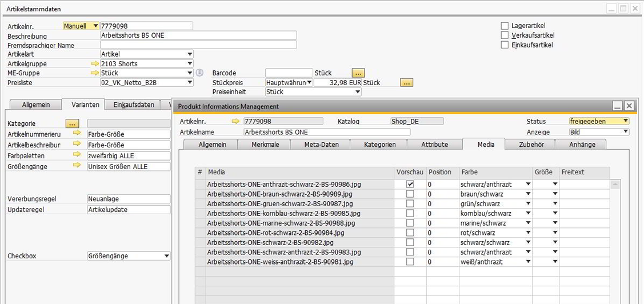
Task: Open the Checkbox Größengänge dropdown
Action: (167, 256)
